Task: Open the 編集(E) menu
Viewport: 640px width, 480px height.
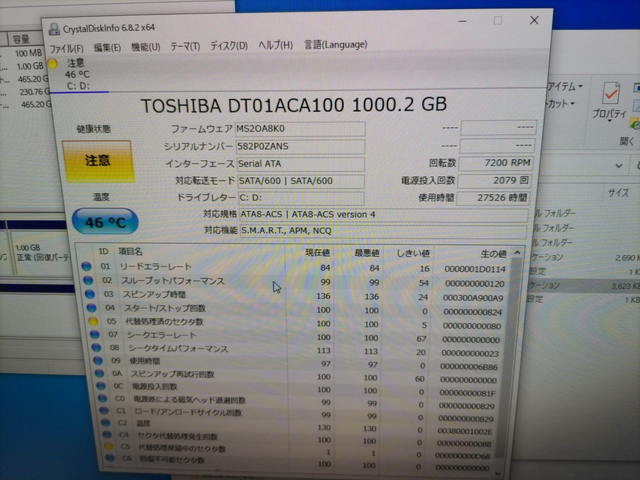Action: 107,48
